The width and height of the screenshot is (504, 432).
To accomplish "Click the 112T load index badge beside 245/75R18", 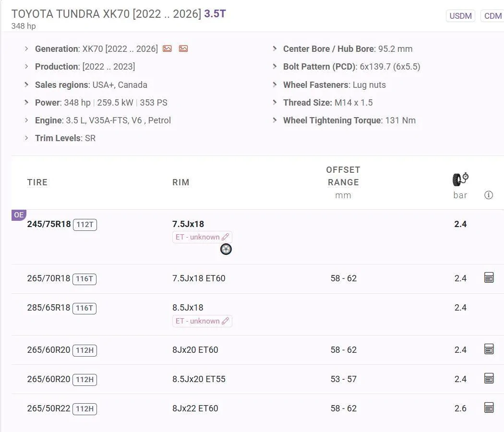I will (x=85, y=224).
